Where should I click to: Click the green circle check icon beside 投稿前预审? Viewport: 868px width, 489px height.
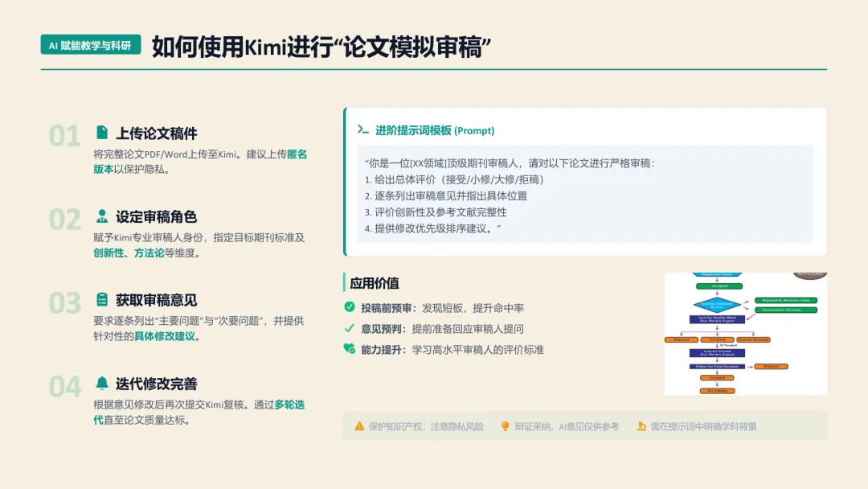tap(350, 306)
